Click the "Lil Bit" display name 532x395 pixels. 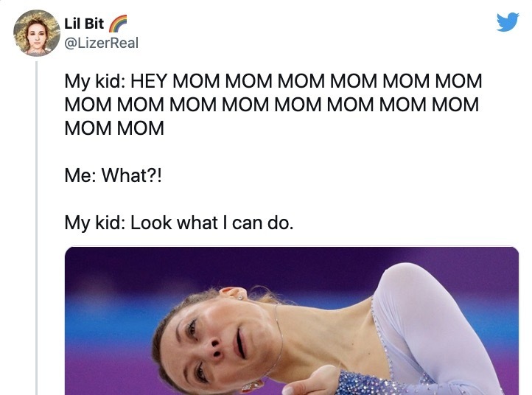pos(84,24)
